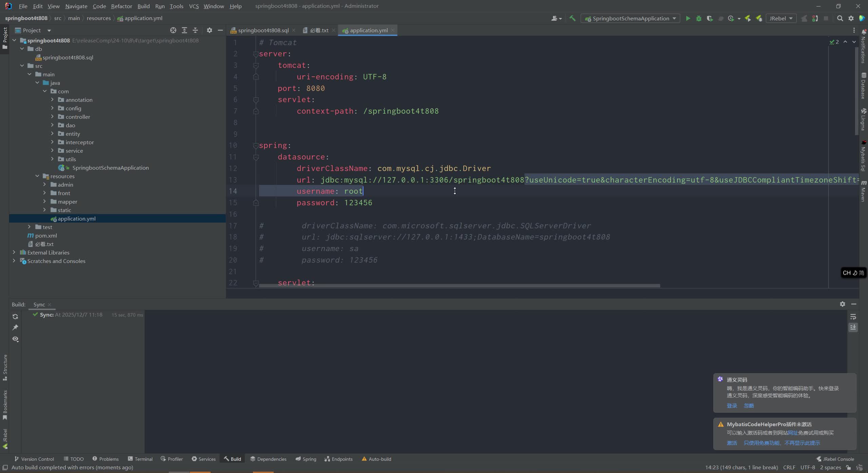Collapse all nodes in Project tree
868x473 pixels.
pyautogui.click(x=195, y=30)
